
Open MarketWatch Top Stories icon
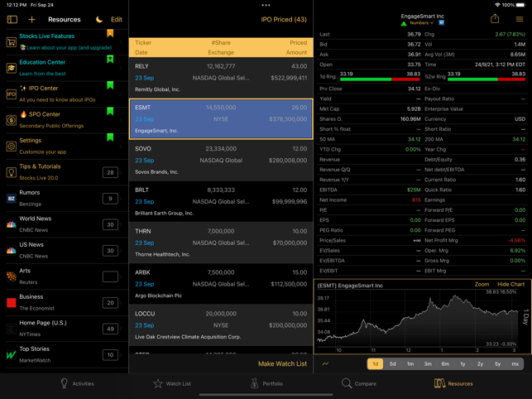12,355
